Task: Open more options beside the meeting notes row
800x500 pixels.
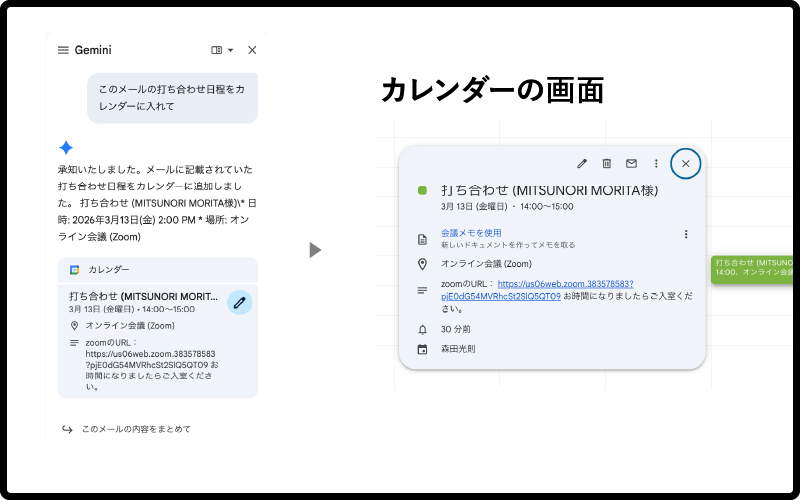Action: [x=686, y=234]
